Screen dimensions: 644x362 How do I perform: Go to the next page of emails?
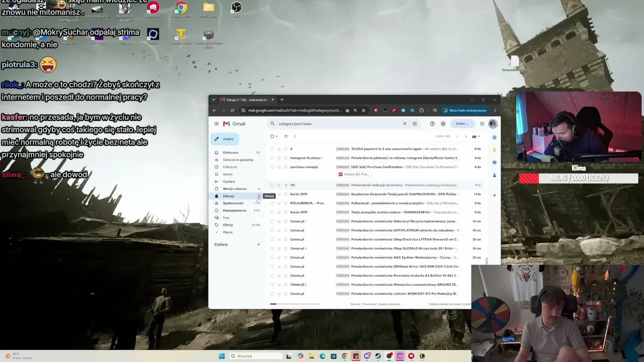coord(465,136)
